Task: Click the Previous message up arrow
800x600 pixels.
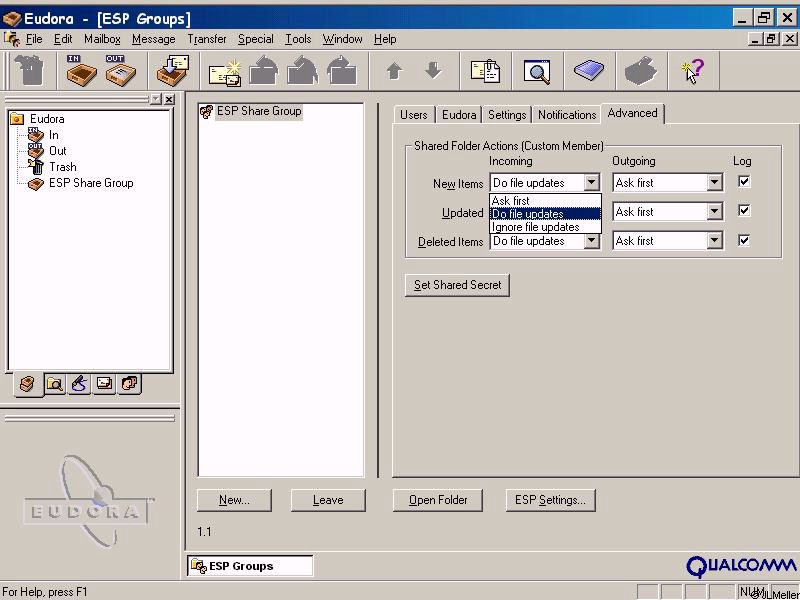Action: (x=394, y=71)
